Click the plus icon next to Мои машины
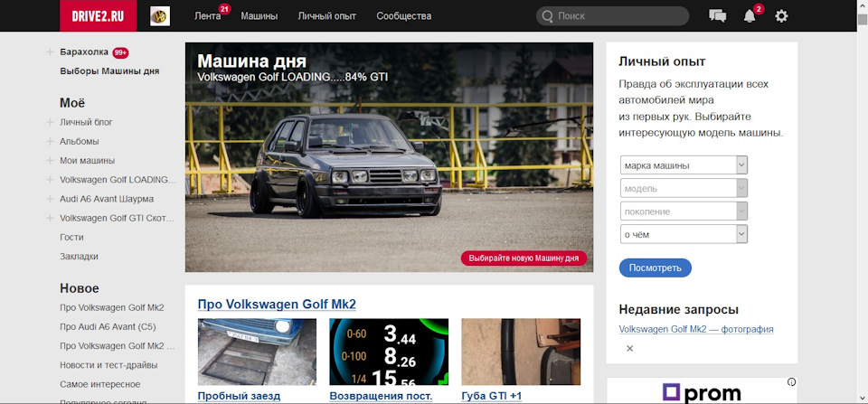Screen dimensions: 868x404 pos(50,161)
